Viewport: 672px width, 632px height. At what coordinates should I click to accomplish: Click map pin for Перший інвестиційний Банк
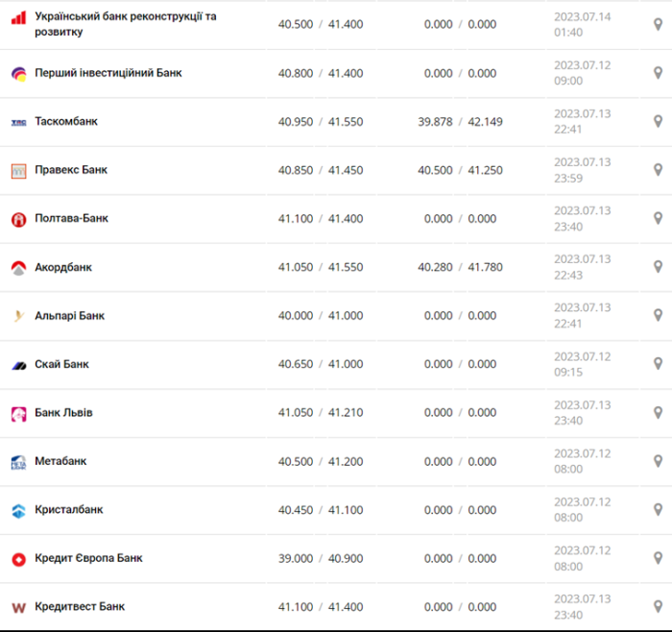point(658,73)
